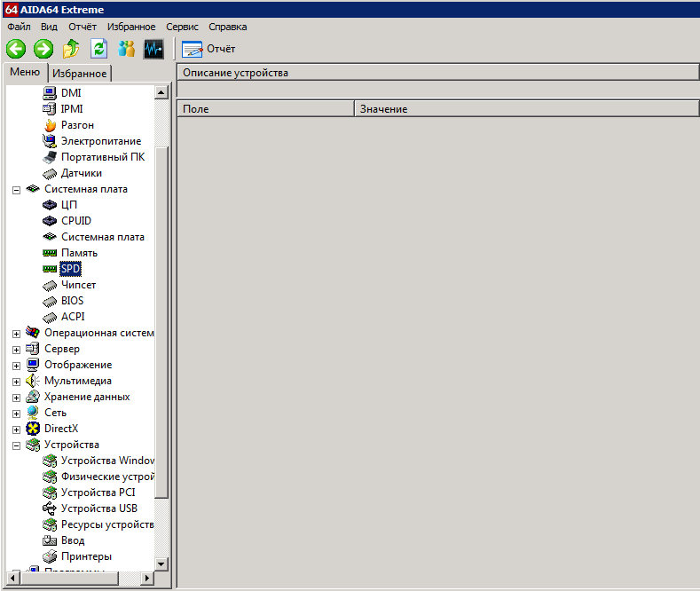Image resolution: width=700 pixels, height=591 pixels.
Task: Click the DirectX icon in the tree
Action: (33, 429)
